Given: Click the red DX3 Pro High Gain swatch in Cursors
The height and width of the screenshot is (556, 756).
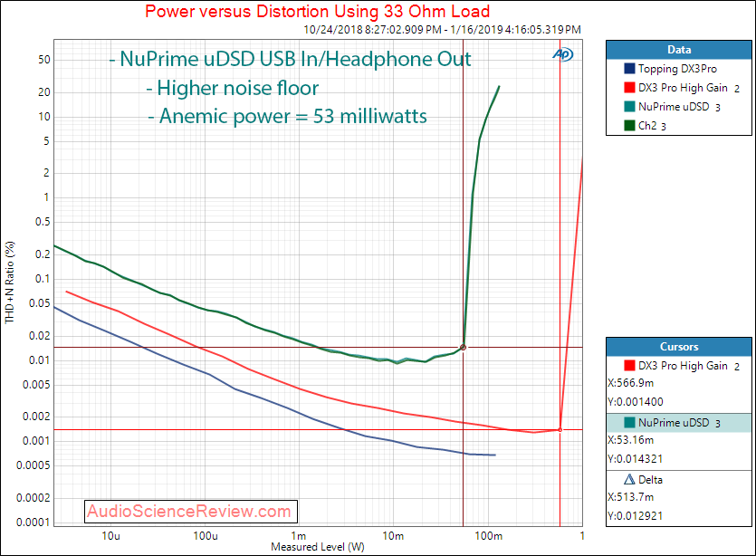Looking at the screenshot, I should coord(629,366).
